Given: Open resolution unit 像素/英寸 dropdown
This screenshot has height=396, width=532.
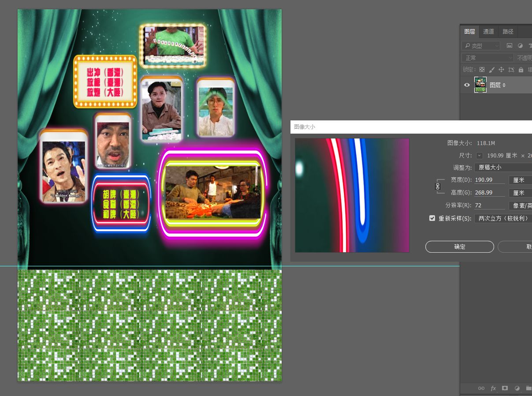Looking at the screenshot, I should (520, 205).
